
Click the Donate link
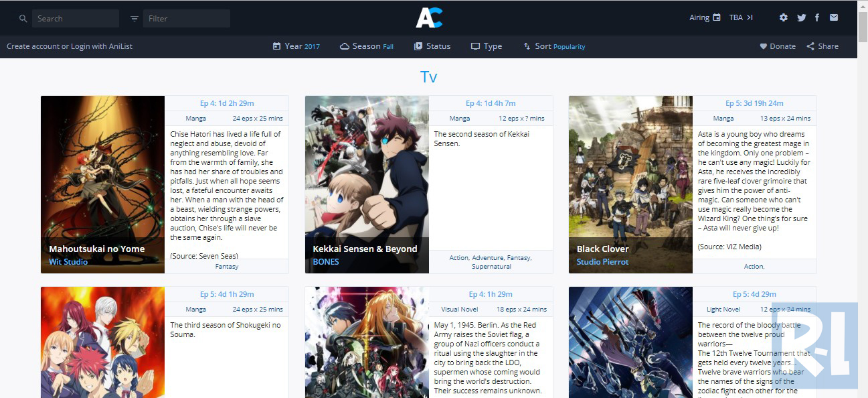(x=778, y=47)
